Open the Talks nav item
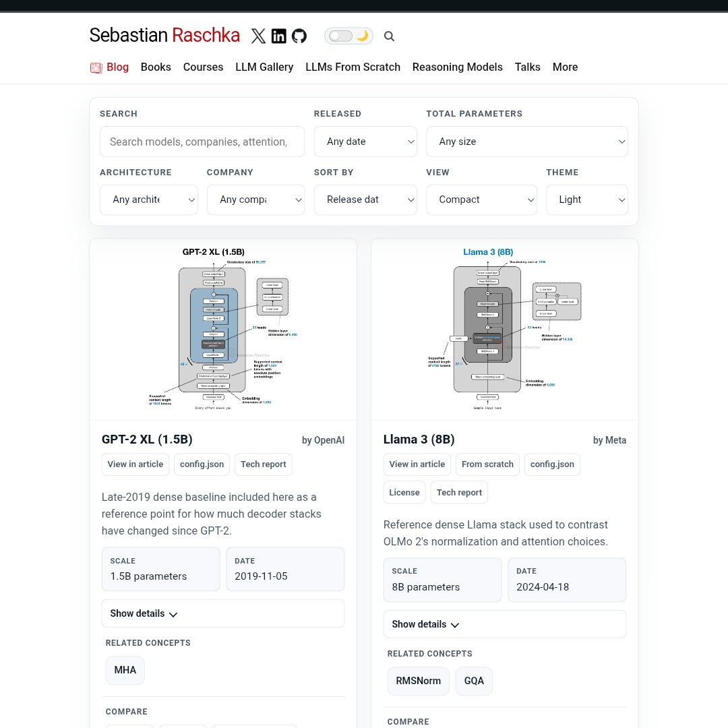Viewport: 728px width, 728px height. coord(527,67)
